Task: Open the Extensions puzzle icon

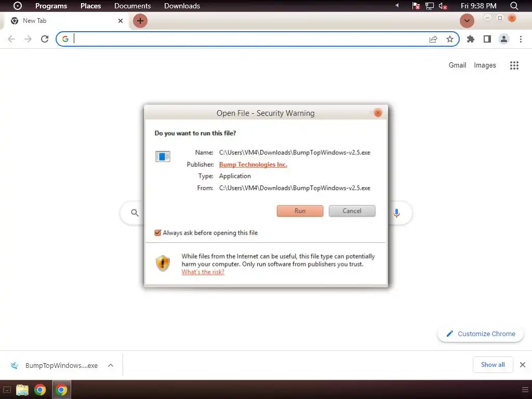Action: tap(471, 39)
